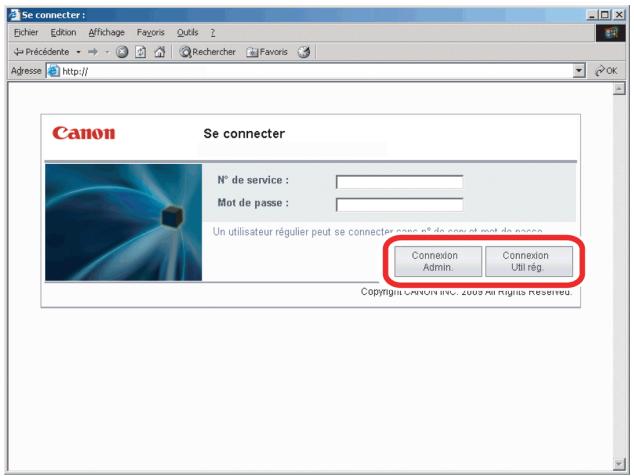The height and width of the screenshot is (476, 634).
Task: Minimize the Se connecter window
Action: click(x=592, y=15)
